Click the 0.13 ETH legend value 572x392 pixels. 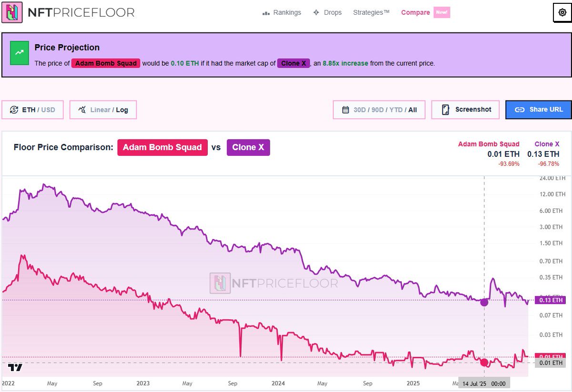[543, 154]
